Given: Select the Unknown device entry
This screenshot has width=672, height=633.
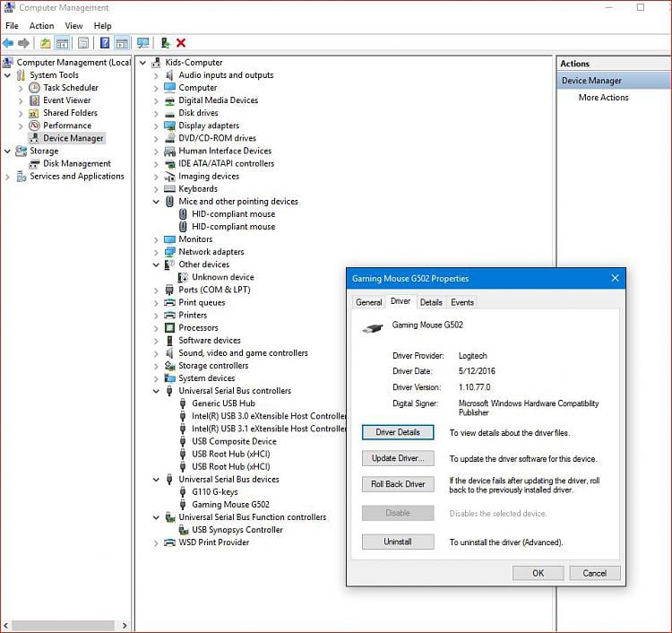Looking at the screenshot, I should pyautogui.click(x=222, y=277).
